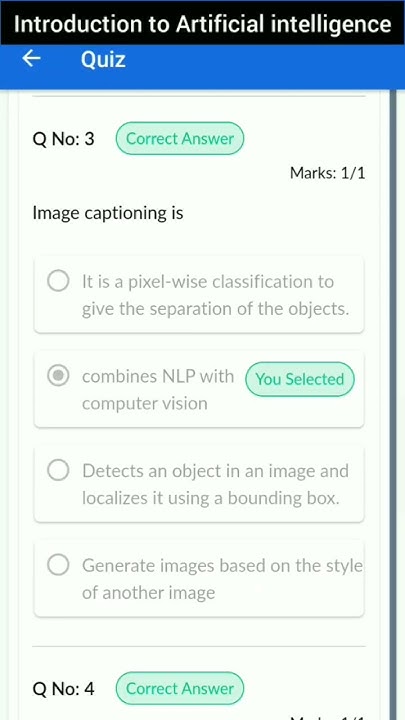This screenshot has width=405, height=720.
Task: Select the pixel-wise classification radio button
Action: 58,281
